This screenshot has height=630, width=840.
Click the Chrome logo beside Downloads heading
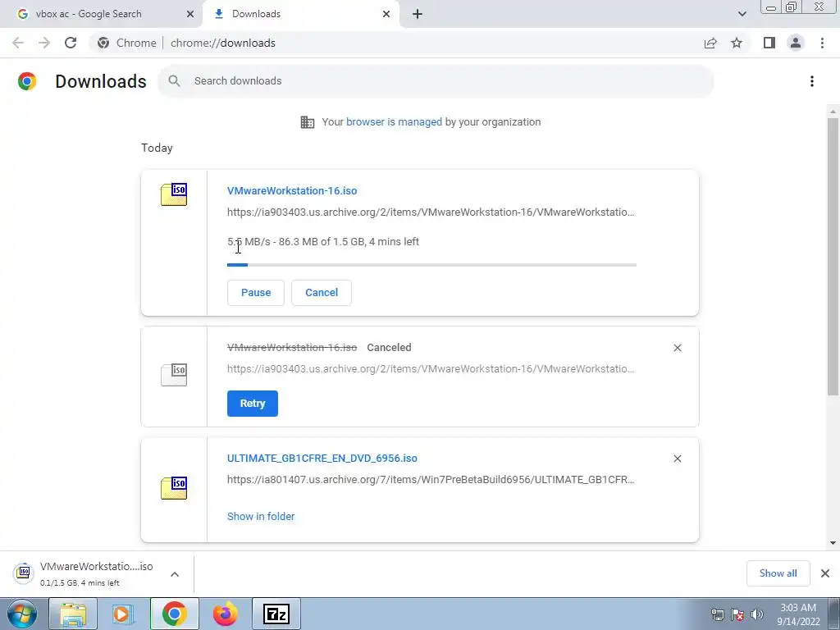(x=27, y=81)
